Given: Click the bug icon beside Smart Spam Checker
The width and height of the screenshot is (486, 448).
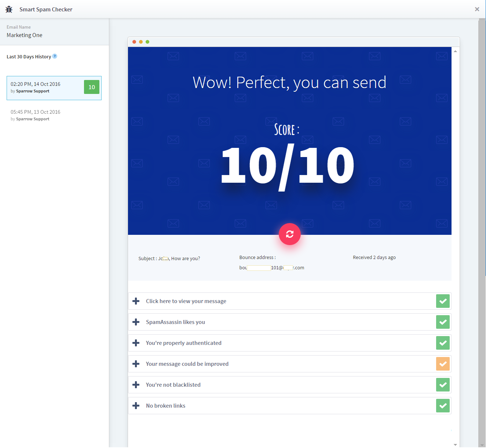Looking at the screenshot, I should pos(9,10).
